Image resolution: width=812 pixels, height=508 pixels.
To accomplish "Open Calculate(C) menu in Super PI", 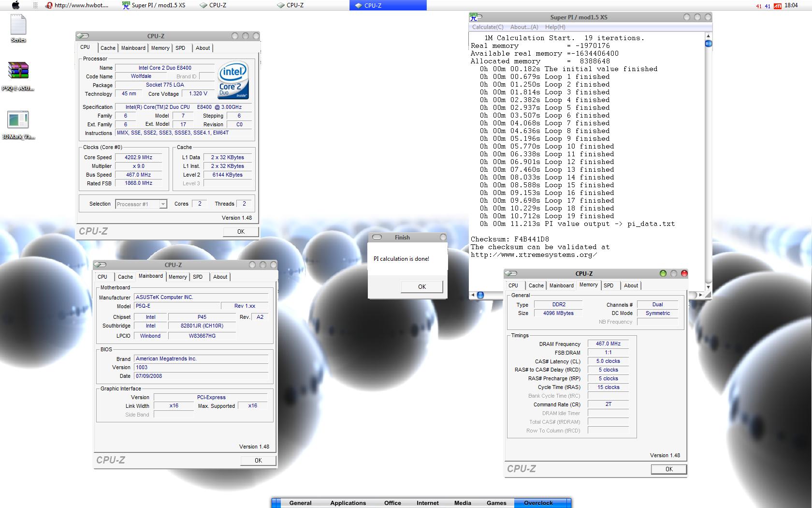I will coord(488,27).
